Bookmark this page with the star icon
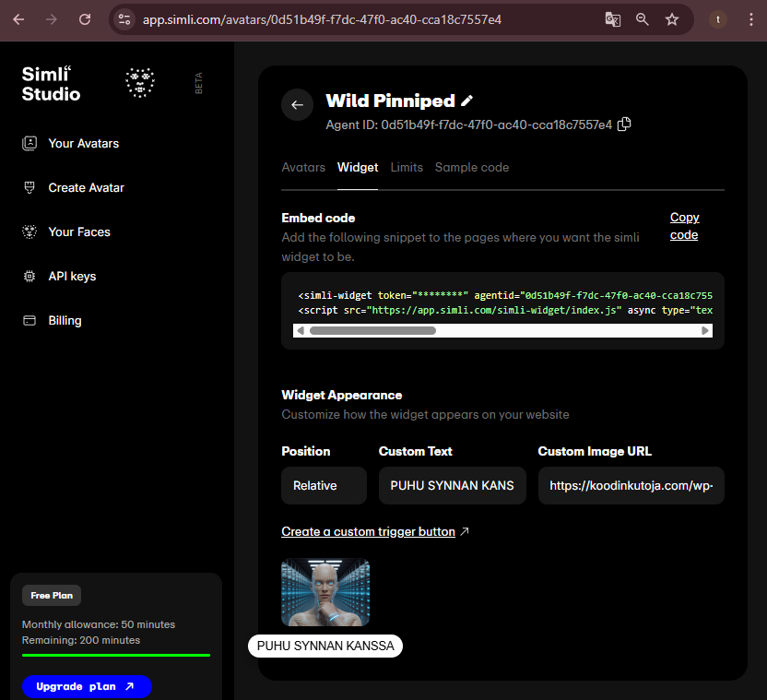This screenshot has height=700, width=767. (672, 19)
